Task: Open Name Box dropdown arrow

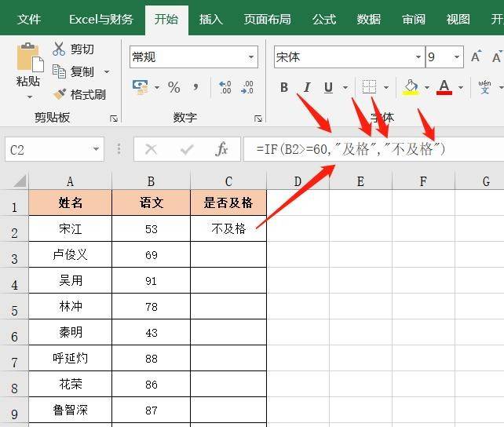Action: 96,149
